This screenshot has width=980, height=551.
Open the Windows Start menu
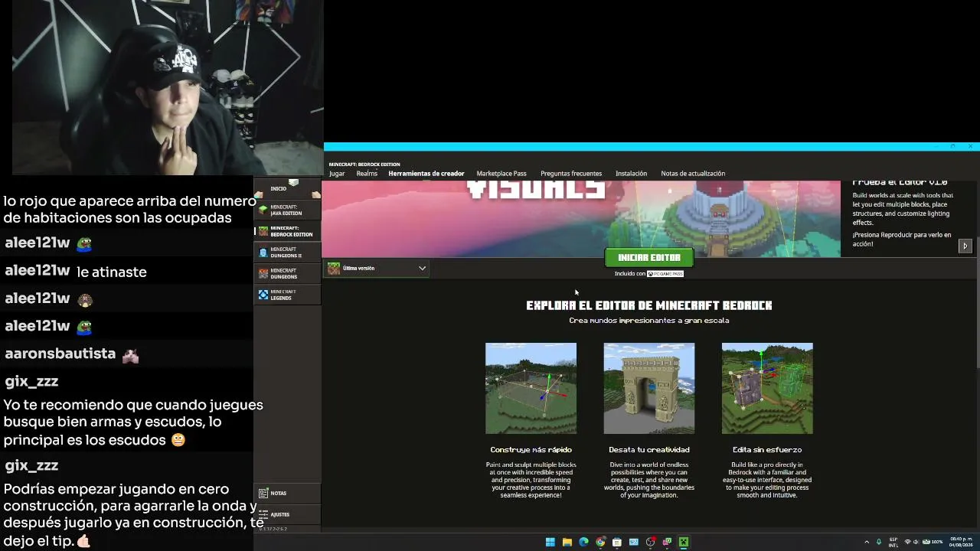point(550,542)
